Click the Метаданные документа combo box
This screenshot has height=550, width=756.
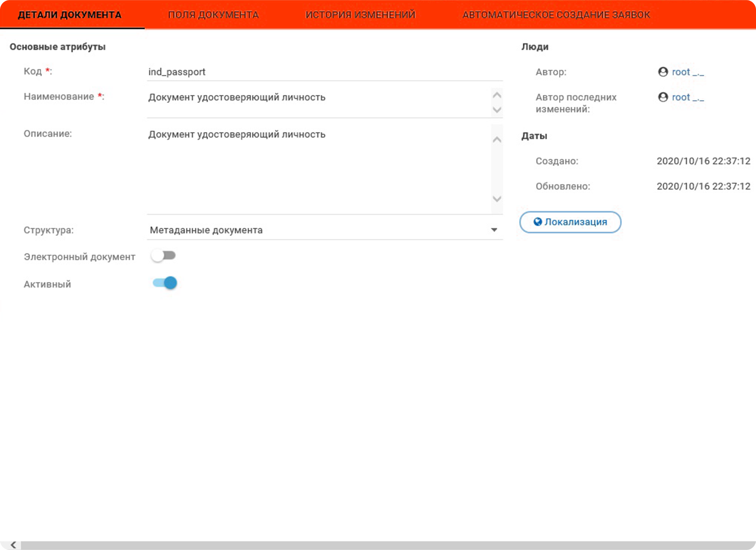point(318,230)
